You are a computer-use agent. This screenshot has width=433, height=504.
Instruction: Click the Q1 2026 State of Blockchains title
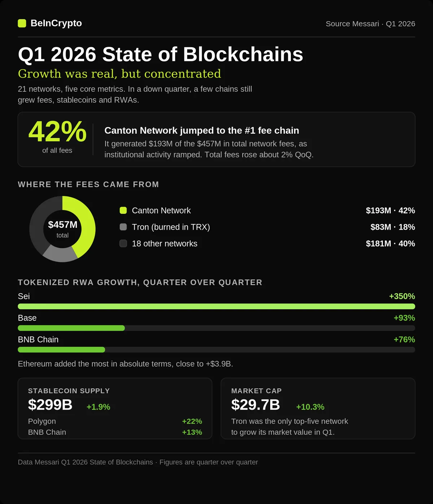161,54
